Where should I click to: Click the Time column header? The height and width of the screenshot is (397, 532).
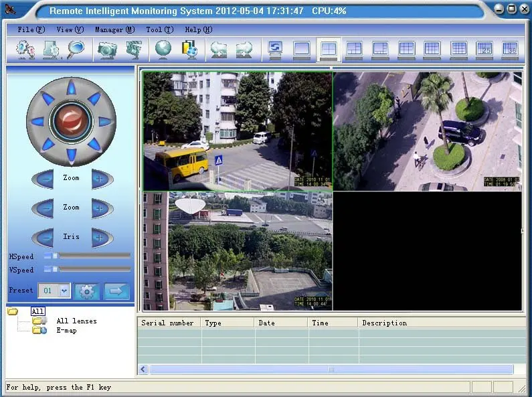333,323
